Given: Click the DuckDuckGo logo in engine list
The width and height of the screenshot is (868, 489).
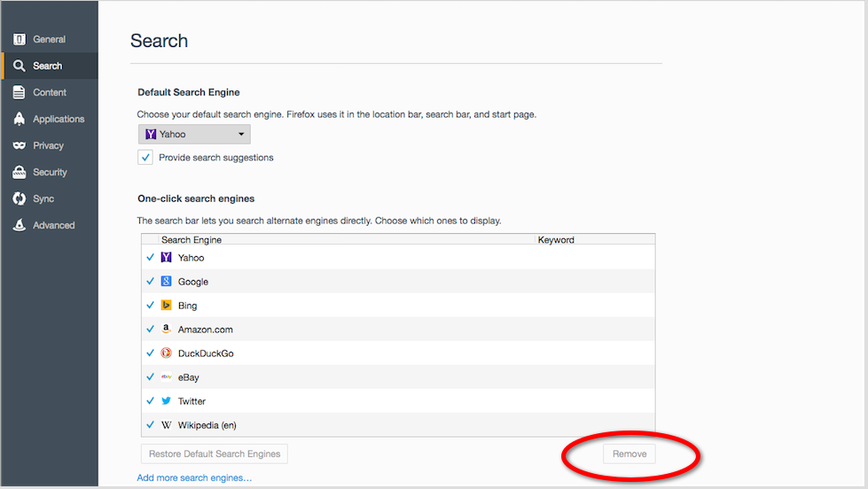Looking at the screenshot, I should pyautogui.click(x=166, y=353).
